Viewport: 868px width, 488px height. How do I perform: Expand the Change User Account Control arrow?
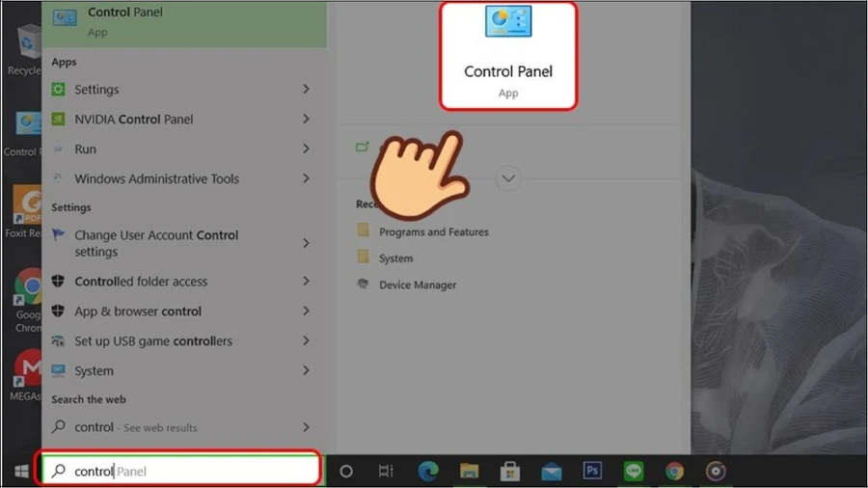[x=306, y=243]
